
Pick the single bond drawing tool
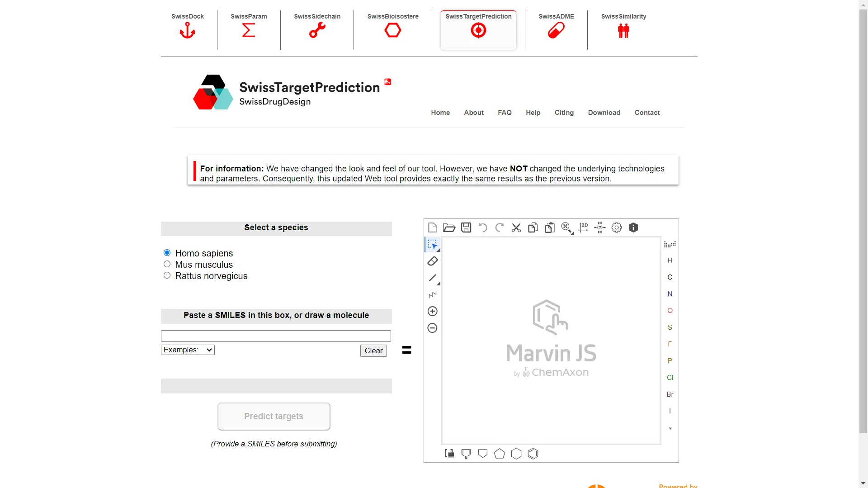432,278
